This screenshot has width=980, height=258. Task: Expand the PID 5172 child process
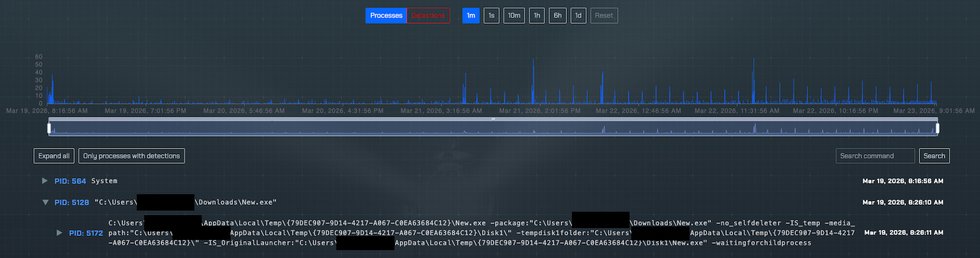point(59,233)
